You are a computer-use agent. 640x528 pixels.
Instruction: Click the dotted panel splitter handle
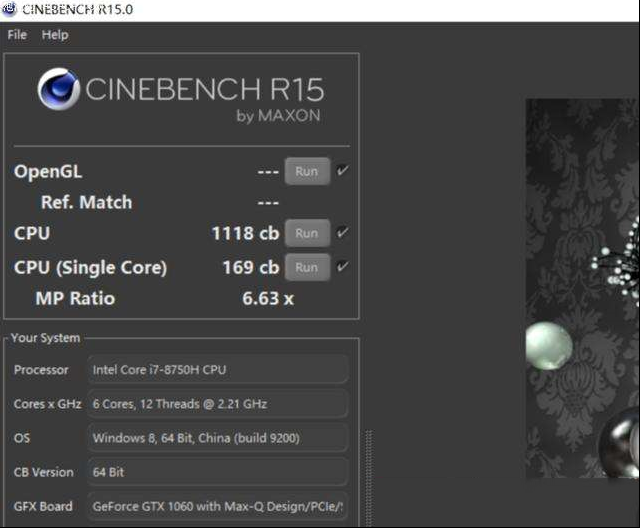(369, 478)
